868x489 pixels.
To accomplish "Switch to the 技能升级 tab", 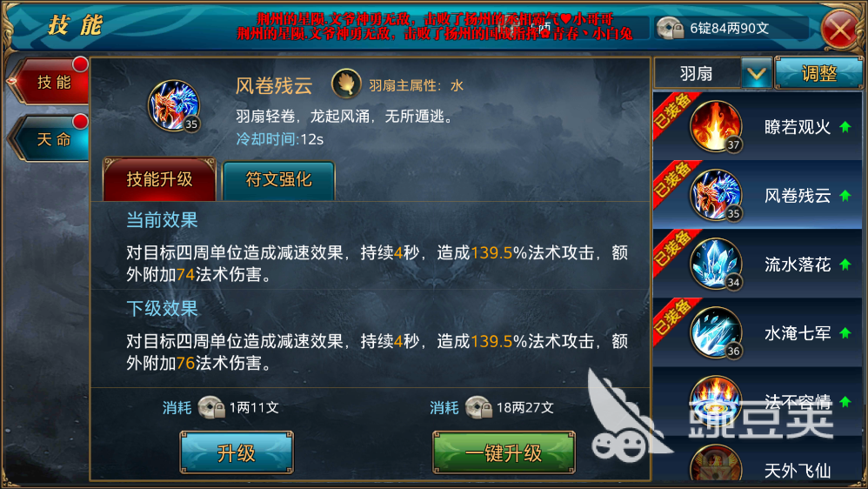I will click(159, 179).
